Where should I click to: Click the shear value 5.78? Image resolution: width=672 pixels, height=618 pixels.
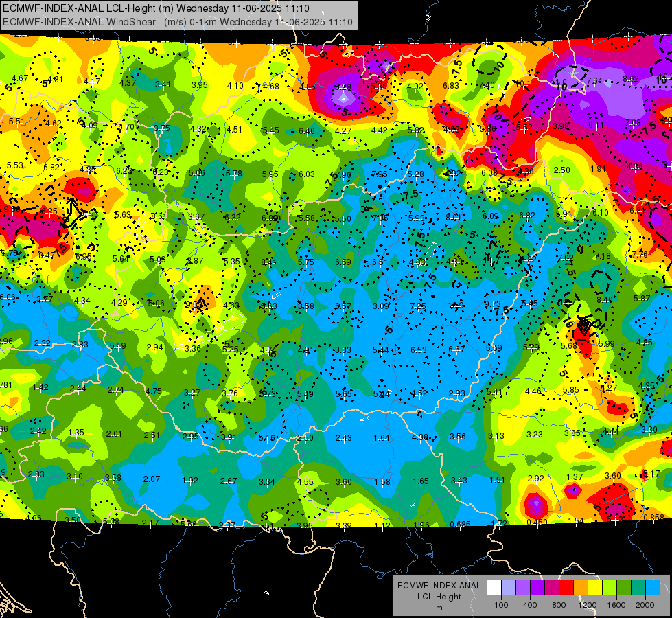(233, 173)
